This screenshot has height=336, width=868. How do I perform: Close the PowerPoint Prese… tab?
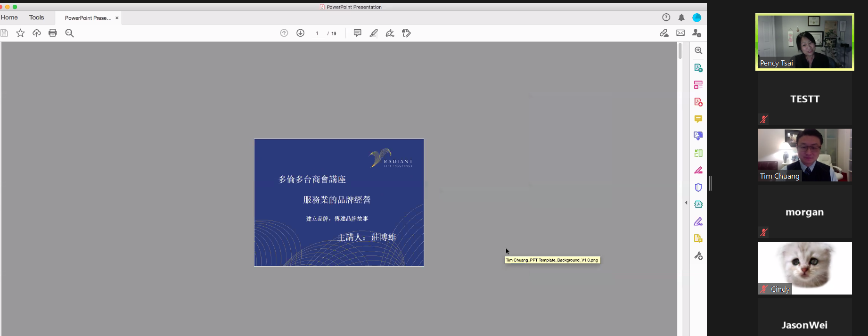(117, 18)
